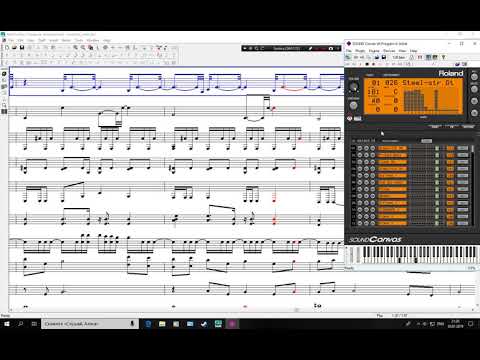Image resolution: width=480 pixels, height=360 pixels.
Task: Open File Explorer from the taskbar
Action: pos(162,324)
